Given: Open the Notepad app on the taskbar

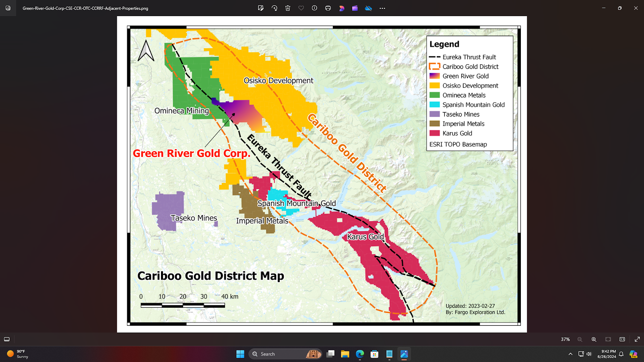Looking at the screenshot, I should click(x=389, y=354).
